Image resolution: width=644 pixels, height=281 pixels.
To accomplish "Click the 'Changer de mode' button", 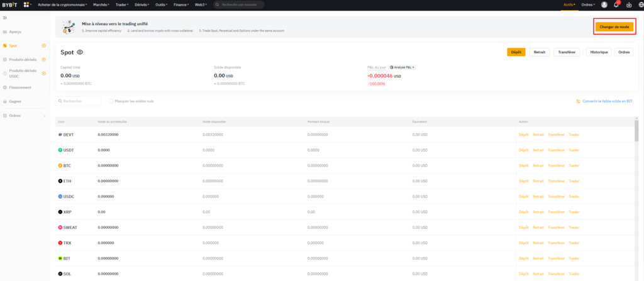I will tap(614, 27).
